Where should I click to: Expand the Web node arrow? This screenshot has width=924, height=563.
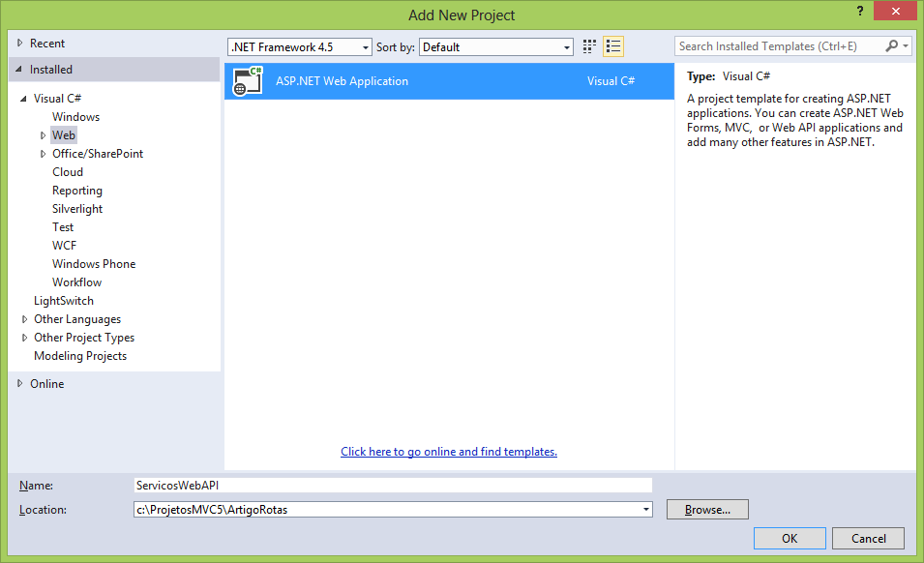[x=43, y=135]
